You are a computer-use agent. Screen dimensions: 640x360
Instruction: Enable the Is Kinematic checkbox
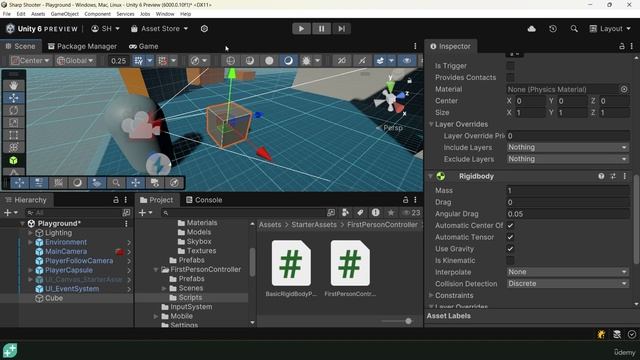[510, 260]
